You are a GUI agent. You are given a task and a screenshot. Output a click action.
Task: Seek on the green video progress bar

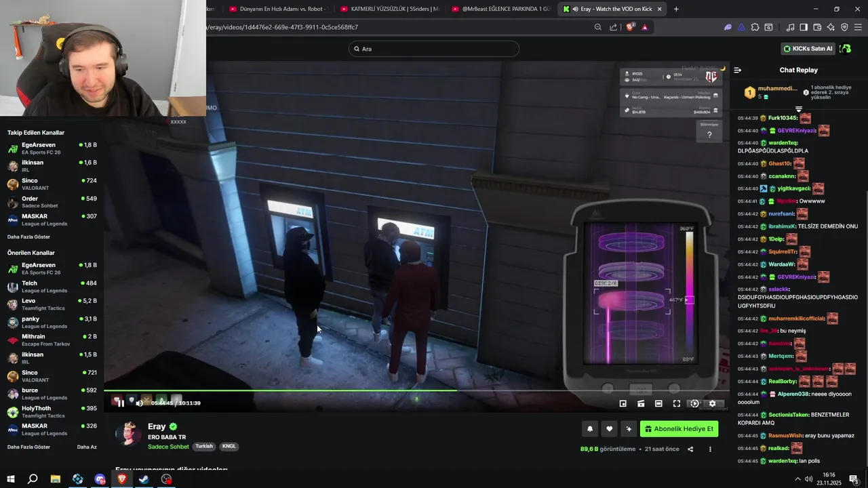pyautogui.click(x=416, y=390)
